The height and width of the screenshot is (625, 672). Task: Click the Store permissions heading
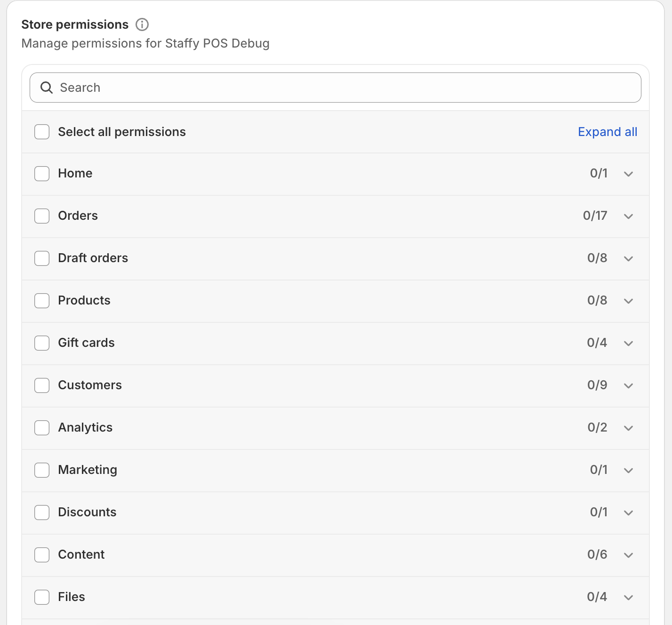pyautogui.click(x=75, y=24)
